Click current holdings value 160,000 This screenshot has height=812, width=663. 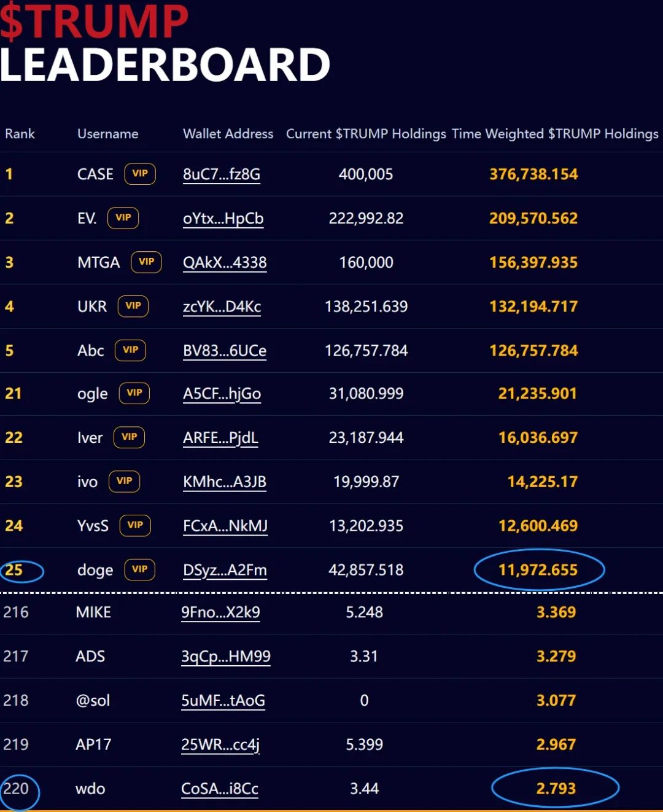pos(366,263)
